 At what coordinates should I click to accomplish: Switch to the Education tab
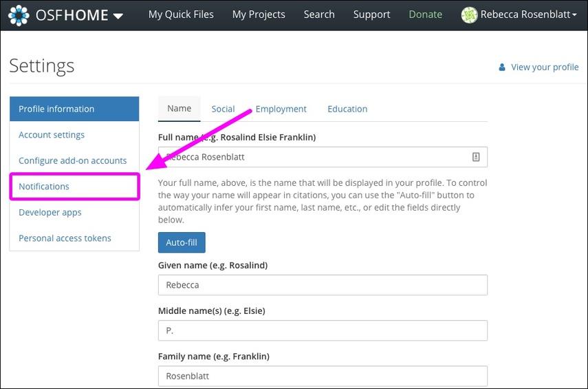click(x=347, y=109)
